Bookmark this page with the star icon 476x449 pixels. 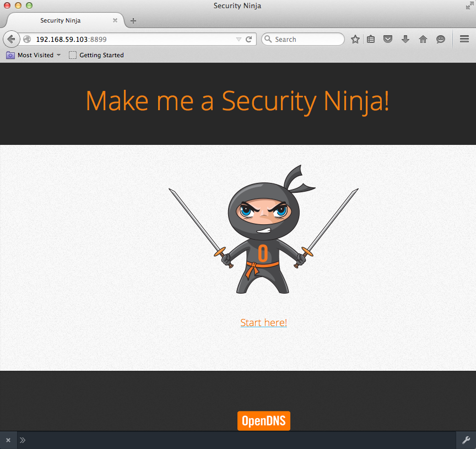[x=355, y=39]
